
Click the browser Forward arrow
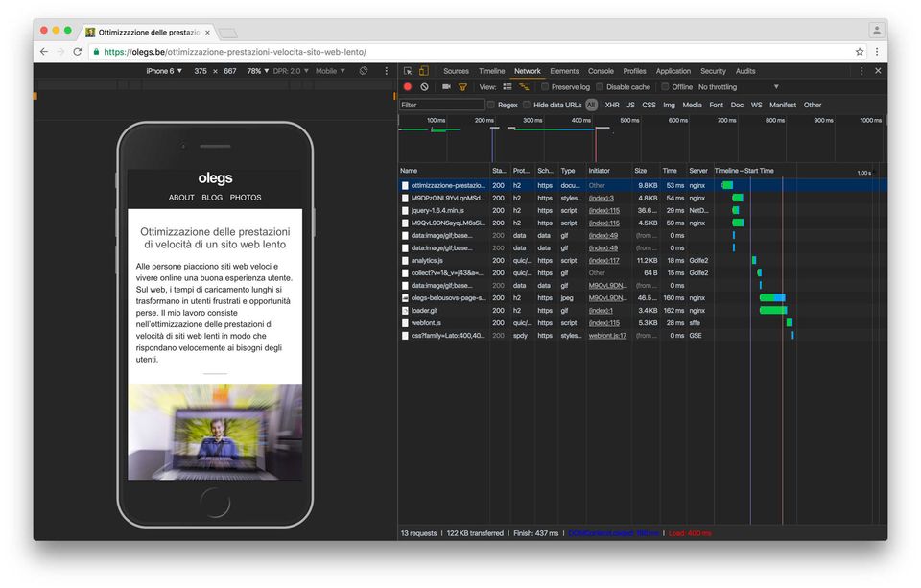[60, 52]
